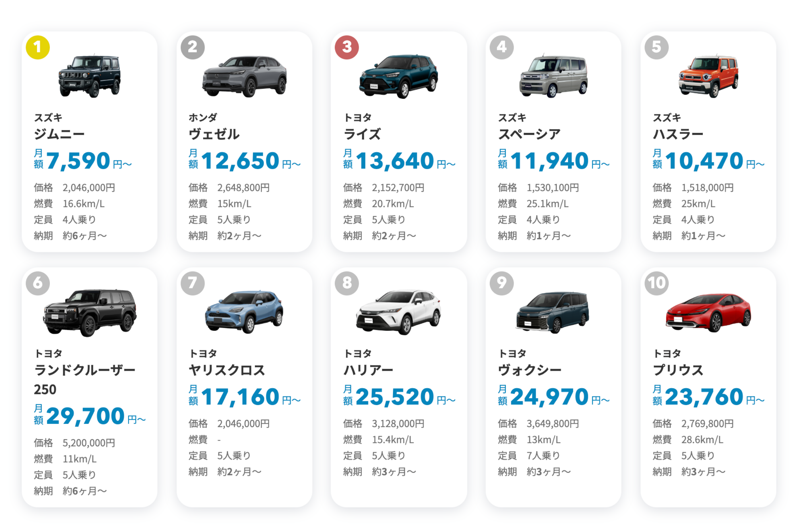798x532 pixels.
Task: Click the number 4 rank badge
Action: [501, 47]
